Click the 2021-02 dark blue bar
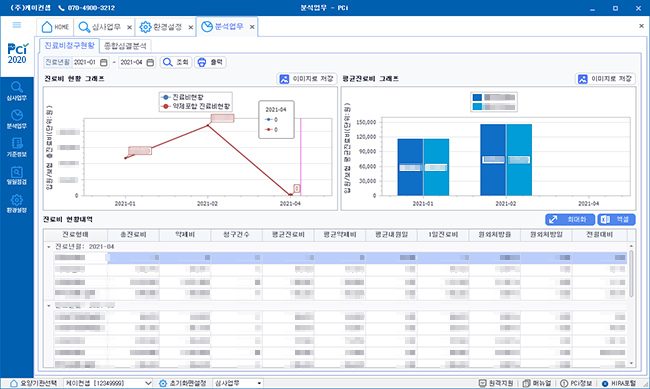The width and height of the screenshot is (650, 389). click(493, 160)
